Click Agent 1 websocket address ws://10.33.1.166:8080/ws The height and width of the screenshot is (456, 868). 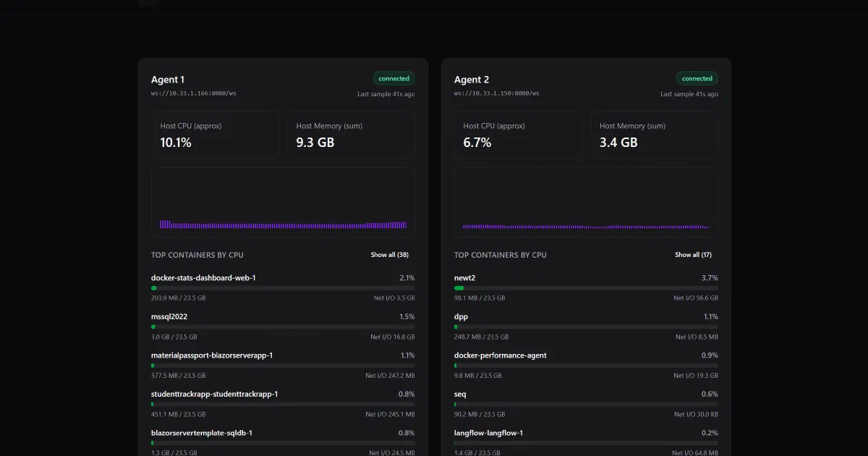(x=194, y=93)
